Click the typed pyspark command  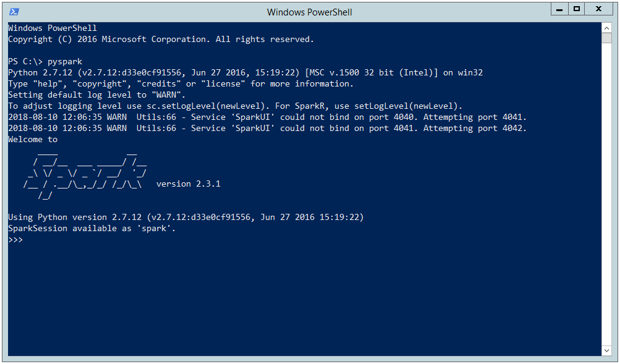64,62
